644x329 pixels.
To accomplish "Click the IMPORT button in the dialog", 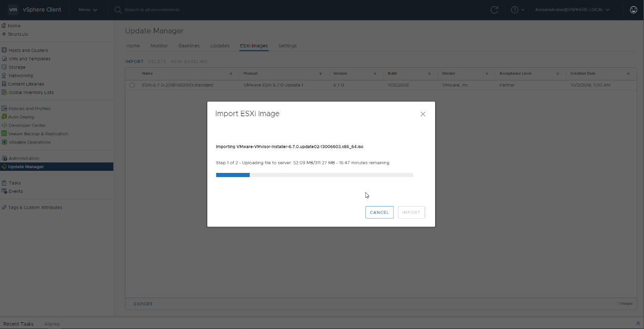I will point(411,212).
